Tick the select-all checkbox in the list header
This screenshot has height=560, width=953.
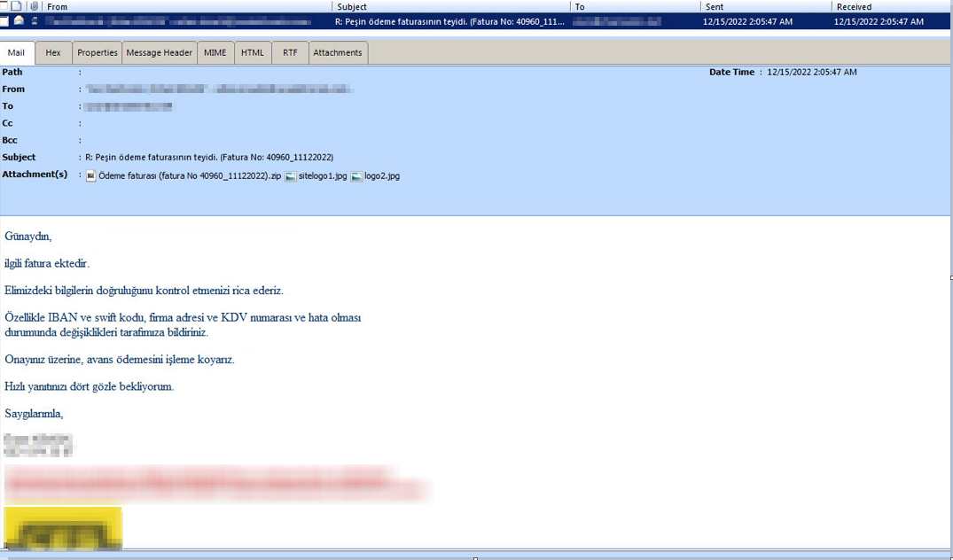[x=4, y=6]
